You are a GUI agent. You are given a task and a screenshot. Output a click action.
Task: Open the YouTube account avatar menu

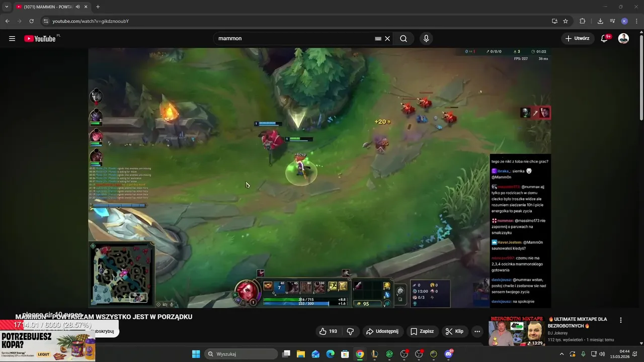point(623,39)
